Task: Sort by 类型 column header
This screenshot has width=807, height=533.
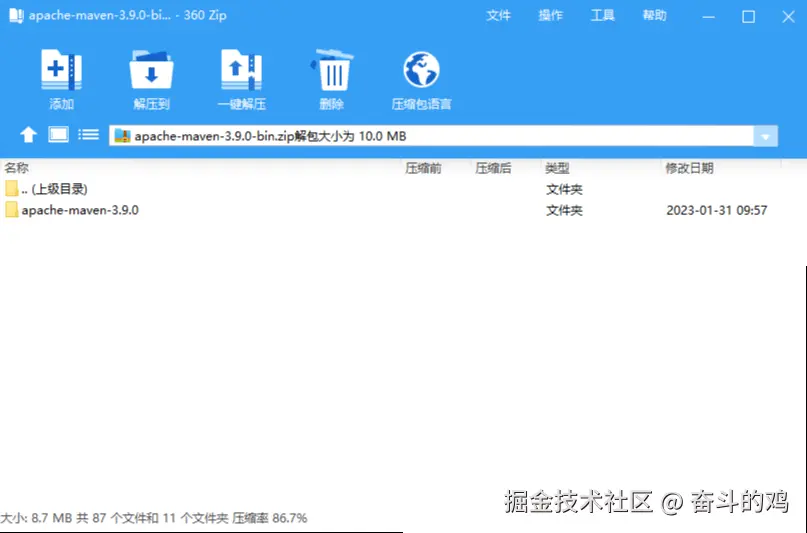Action: pos(557,168)
